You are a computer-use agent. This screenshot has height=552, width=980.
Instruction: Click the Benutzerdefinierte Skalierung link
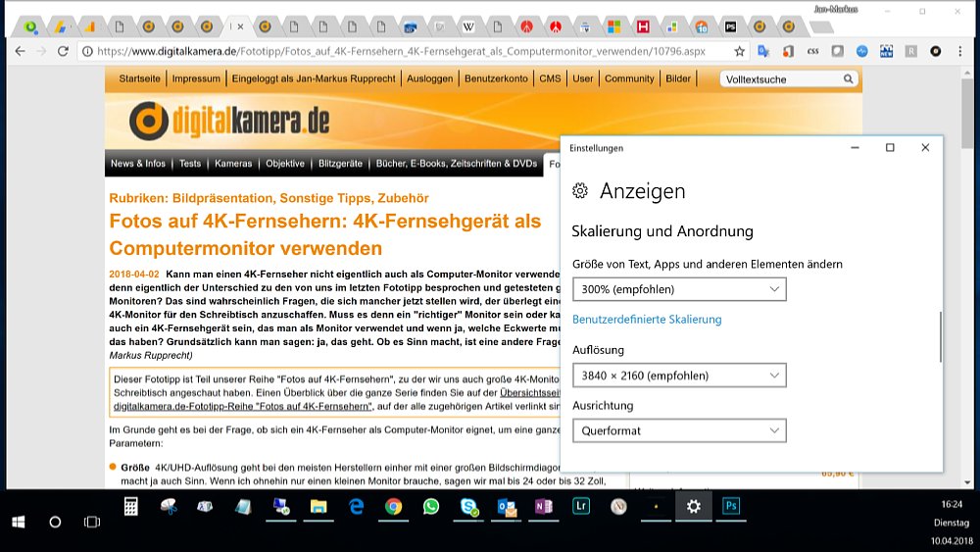647,320
